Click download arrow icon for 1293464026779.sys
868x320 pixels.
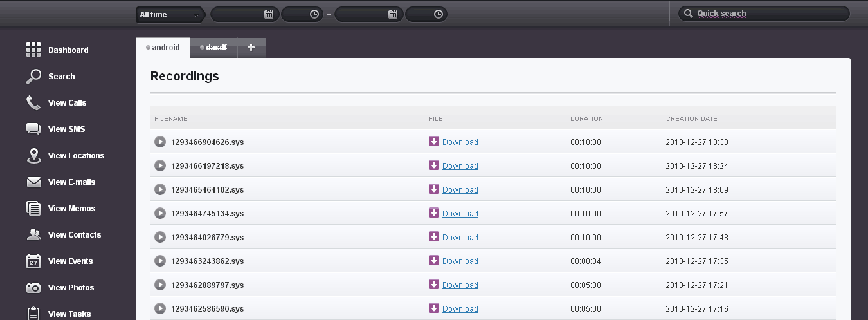[x=434, y=236]
